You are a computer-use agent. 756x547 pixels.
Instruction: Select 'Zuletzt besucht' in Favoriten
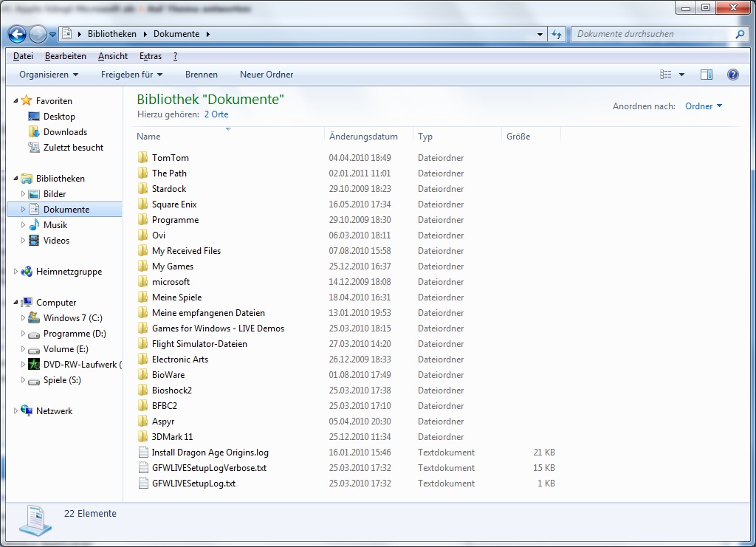click(x=73, y=148)
